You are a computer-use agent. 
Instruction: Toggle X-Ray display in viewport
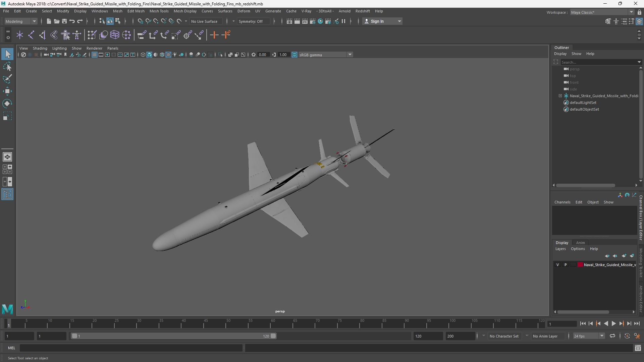pos(230,55)
